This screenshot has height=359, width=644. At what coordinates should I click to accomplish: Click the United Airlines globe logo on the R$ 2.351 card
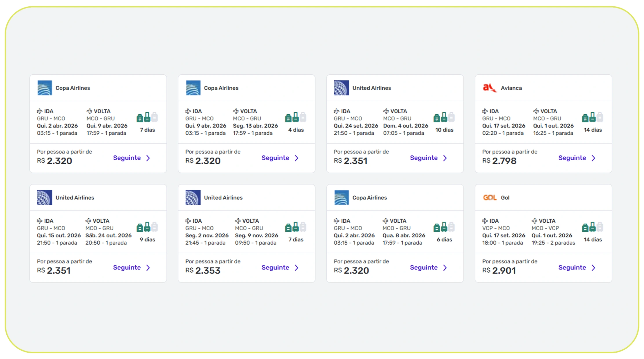342,88
